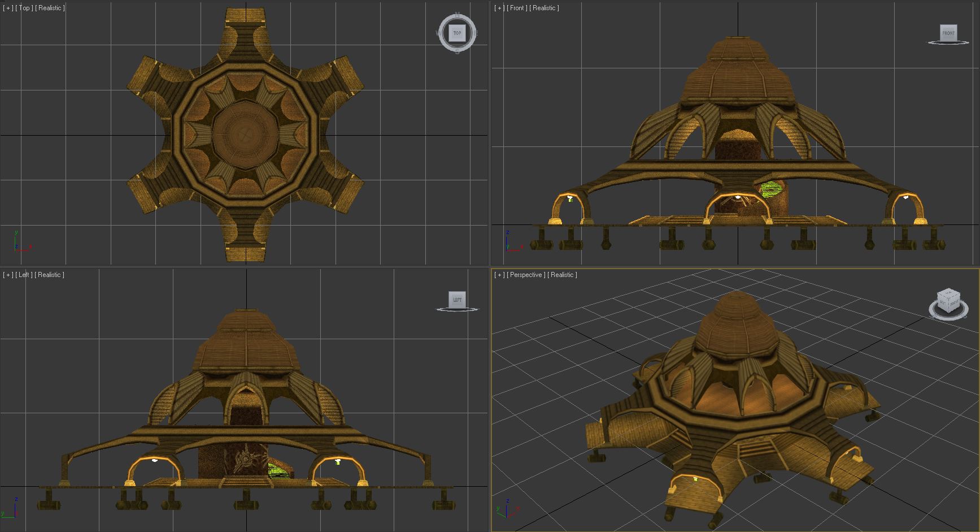Open the [Top] view label menu
980x532 pixels.
[x=24, y=8]
